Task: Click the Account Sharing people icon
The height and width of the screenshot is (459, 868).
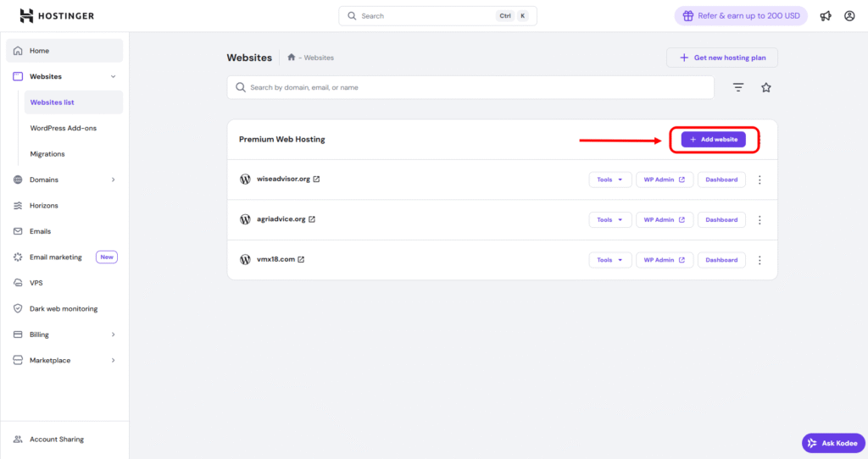Action: click(18, 439)
